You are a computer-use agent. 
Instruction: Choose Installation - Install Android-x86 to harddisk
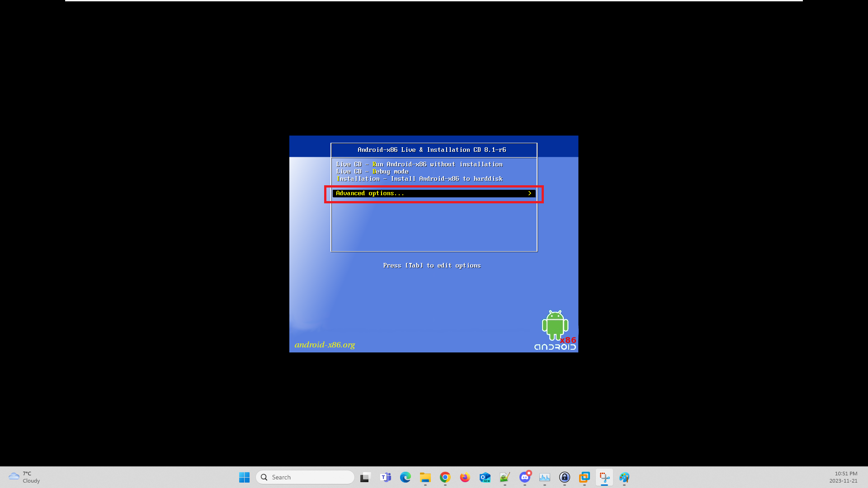click(419, 179)
